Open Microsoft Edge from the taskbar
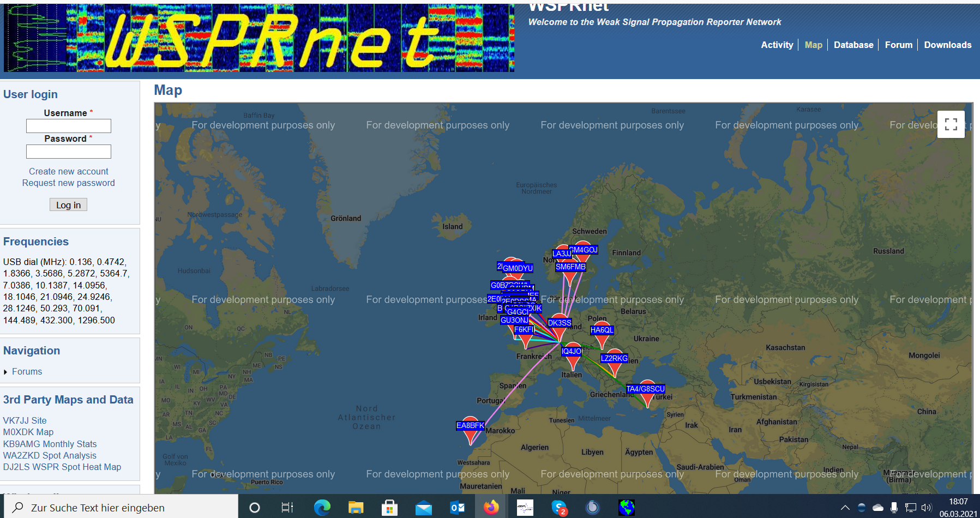Image resolution: width=980 pixels, height=518 pixels. click(322, 508)
